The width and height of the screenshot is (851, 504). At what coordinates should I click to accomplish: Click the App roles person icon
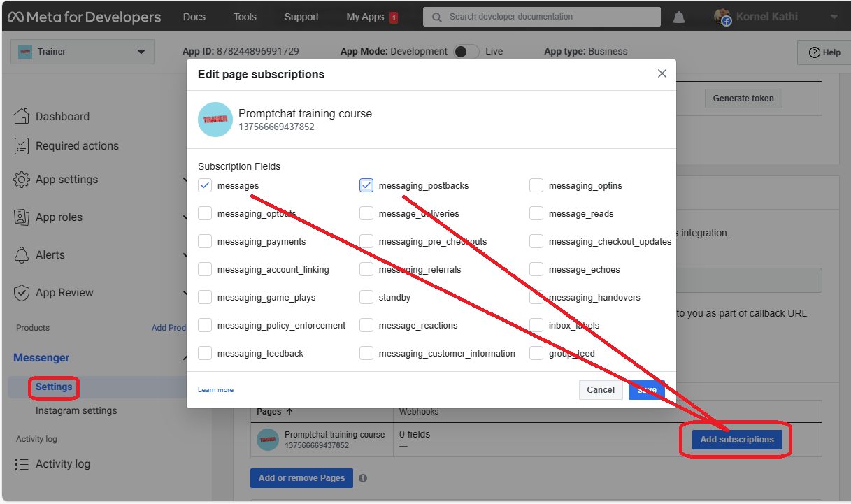click(22, 217)
